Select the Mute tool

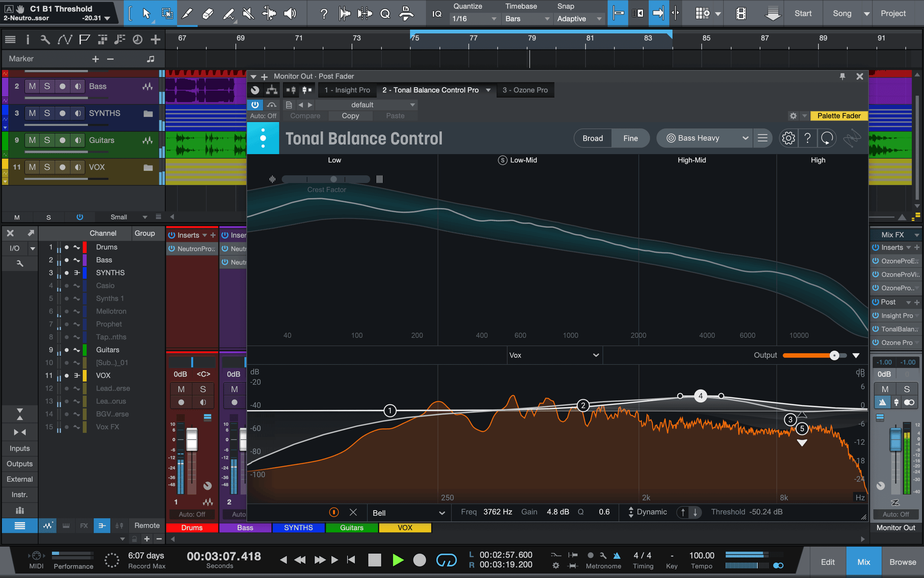(x=249, y=13)
